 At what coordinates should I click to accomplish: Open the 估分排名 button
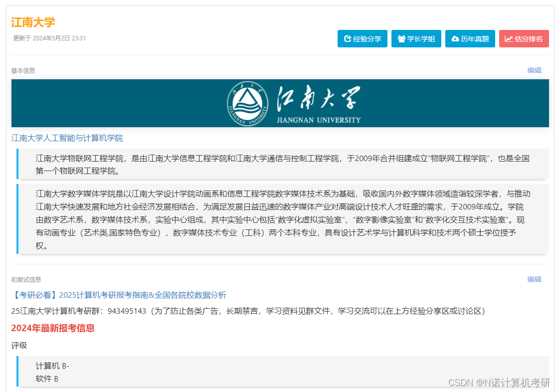point(524,39)
